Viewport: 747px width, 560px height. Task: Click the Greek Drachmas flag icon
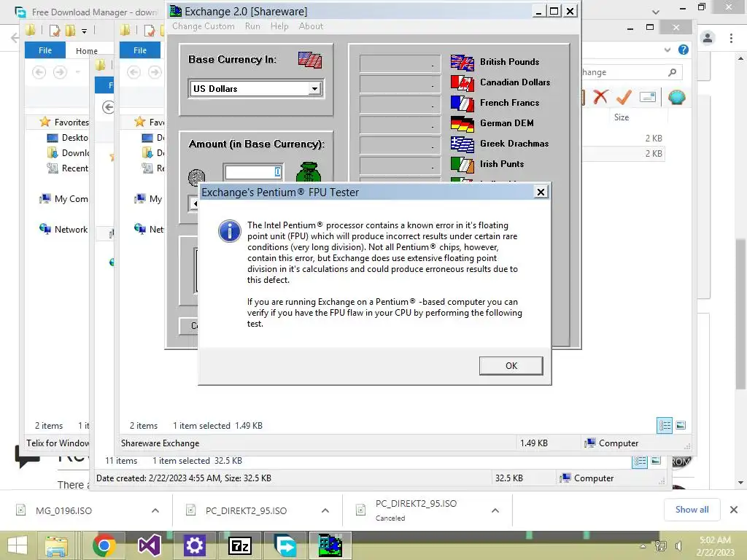click(x=462, y=144)
